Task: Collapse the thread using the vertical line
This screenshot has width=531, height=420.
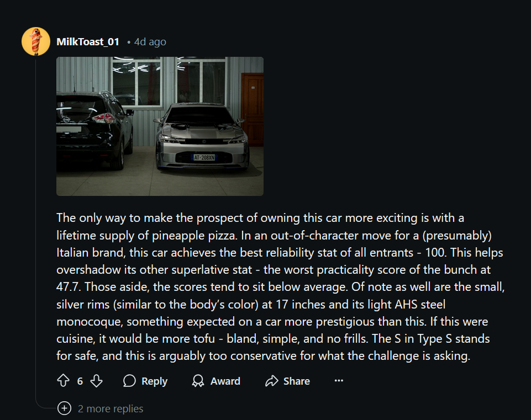Action: click(36, 221)
